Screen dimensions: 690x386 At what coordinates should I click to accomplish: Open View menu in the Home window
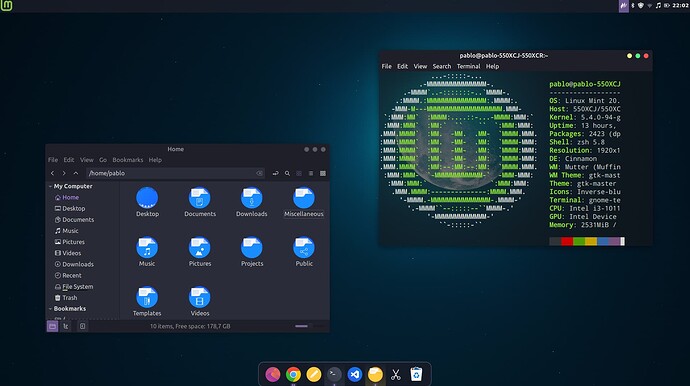click(87, 160)
